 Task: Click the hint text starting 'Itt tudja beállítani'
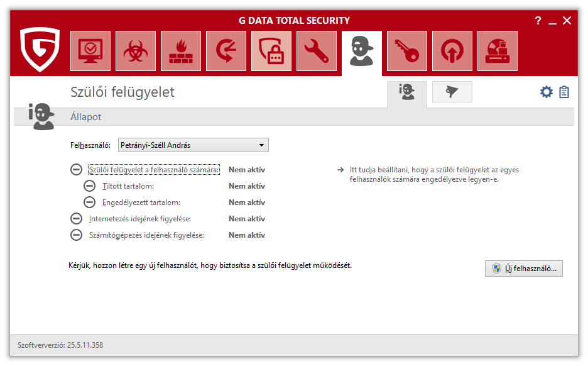point(434,175)
